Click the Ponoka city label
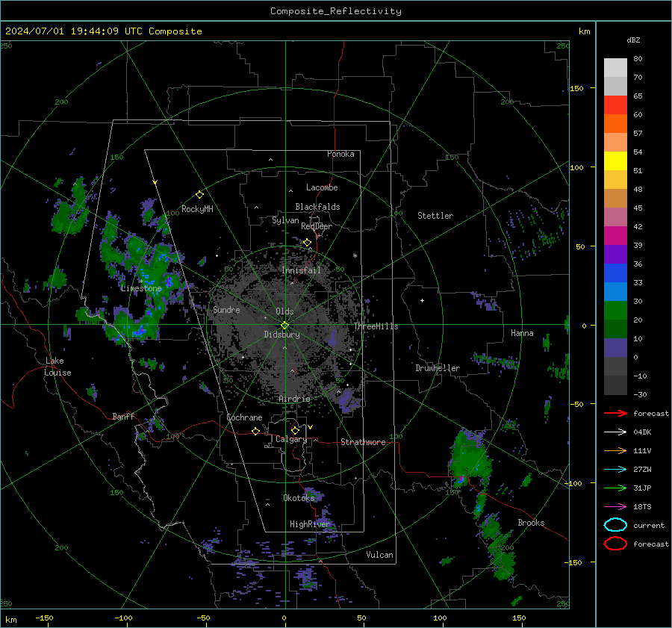Image resolution: width=672 pixels, height=628 pixels. [340, 154]
